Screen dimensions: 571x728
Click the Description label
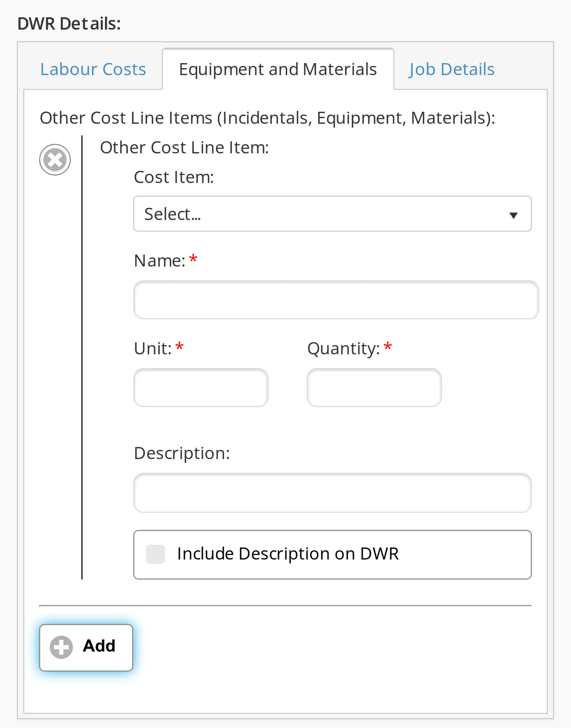tap(182, 453)
